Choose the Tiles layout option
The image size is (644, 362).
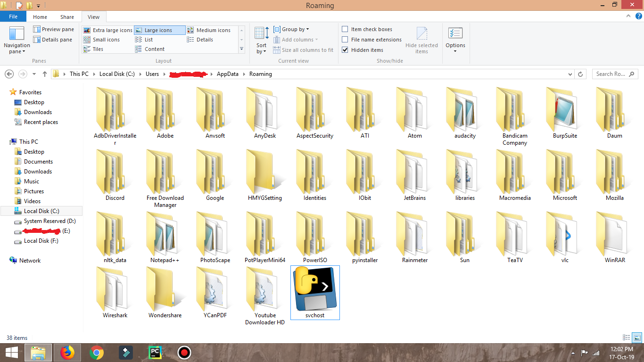pyautogui.click(x=93, y=49)
